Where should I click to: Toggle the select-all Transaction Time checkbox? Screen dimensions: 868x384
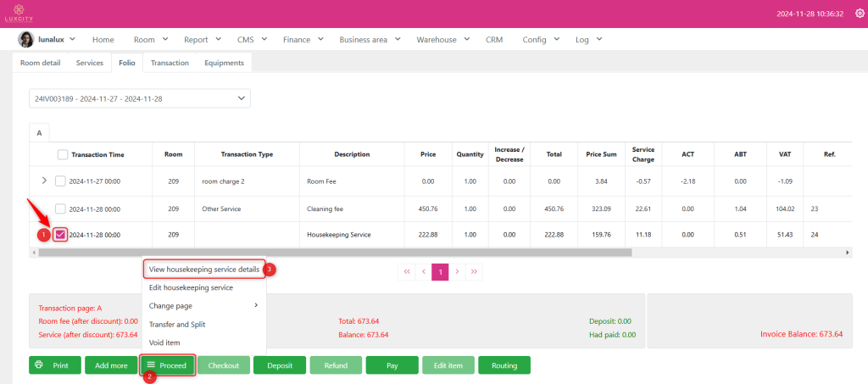pyautogui.click(x=63, y=154)
